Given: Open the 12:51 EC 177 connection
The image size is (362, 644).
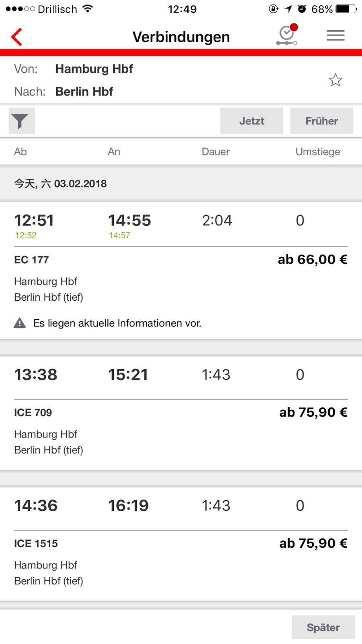Looking at the screenshot, I should [35, 221].
